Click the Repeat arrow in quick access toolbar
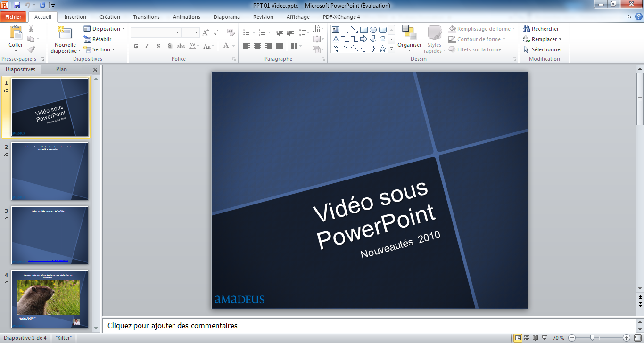 click(42, 5)
